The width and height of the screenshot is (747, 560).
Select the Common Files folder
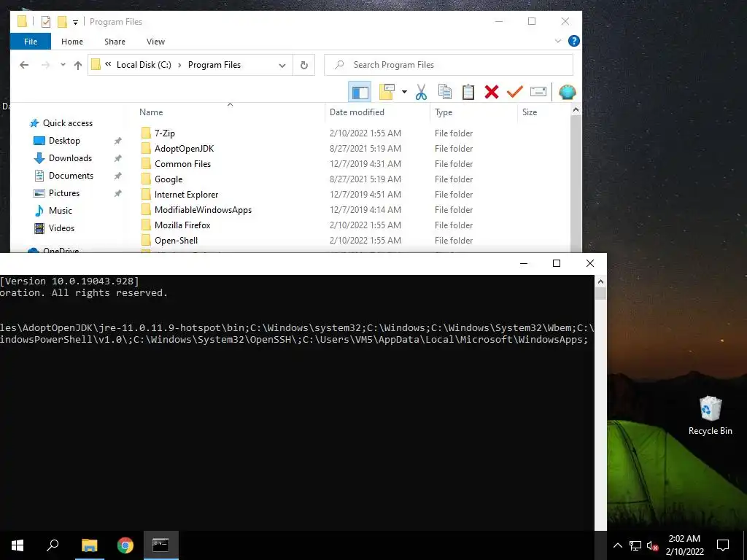tap(182, 164)
